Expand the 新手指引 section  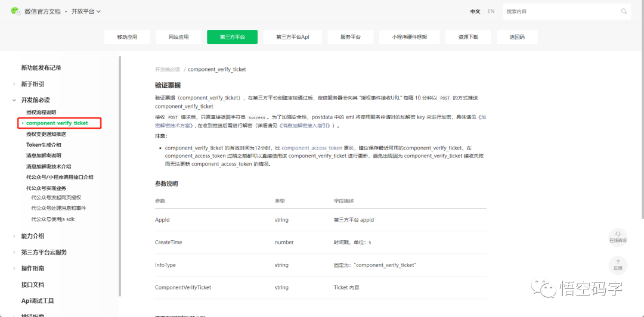tap(15, 84)
